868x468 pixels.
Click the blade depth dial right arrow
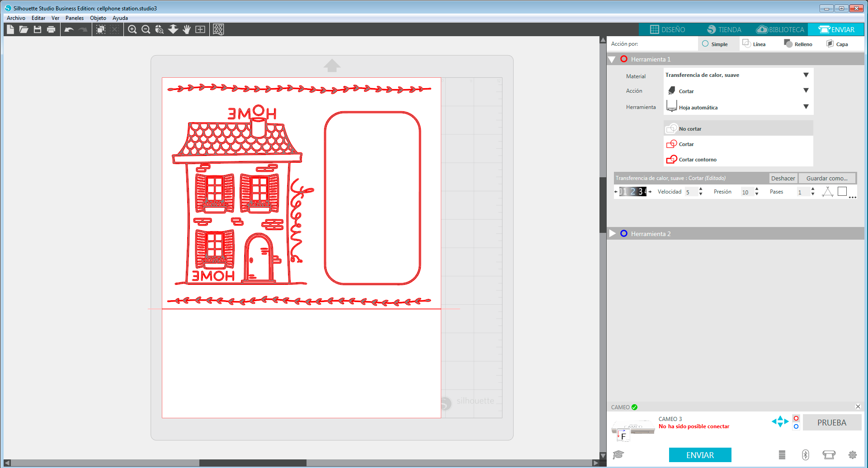(x=650, y=192)
